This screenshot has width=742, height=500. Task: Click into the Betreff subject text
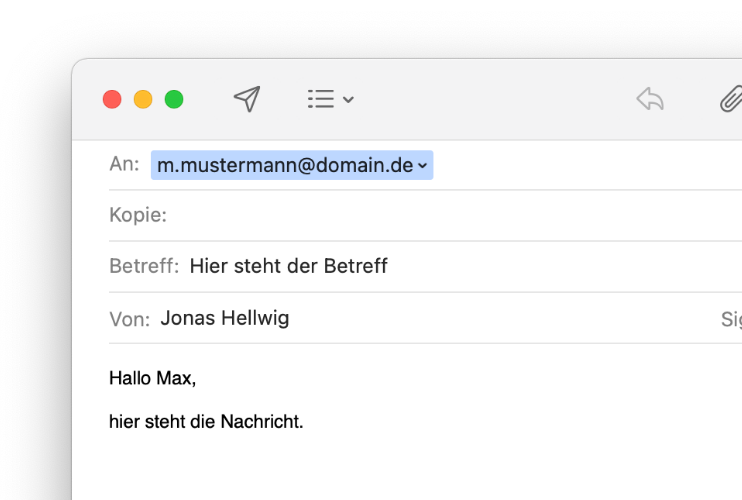[x=288, y=266]
